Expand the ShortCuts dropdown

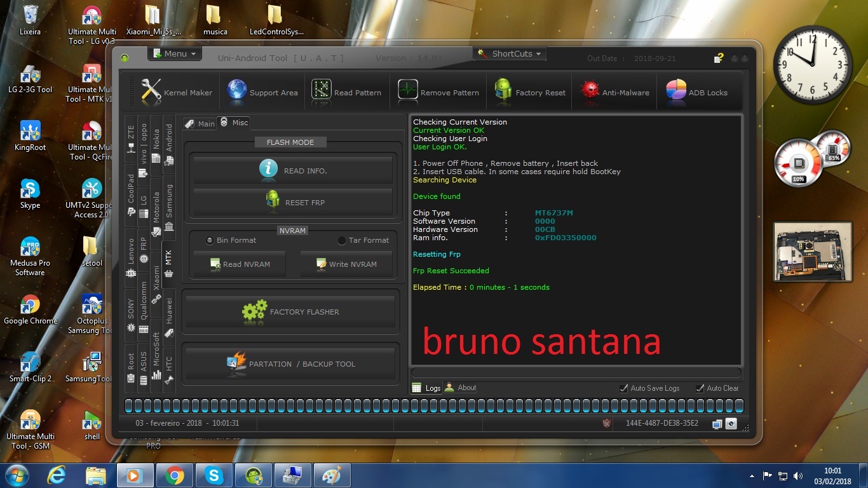(x=510, y=54)
